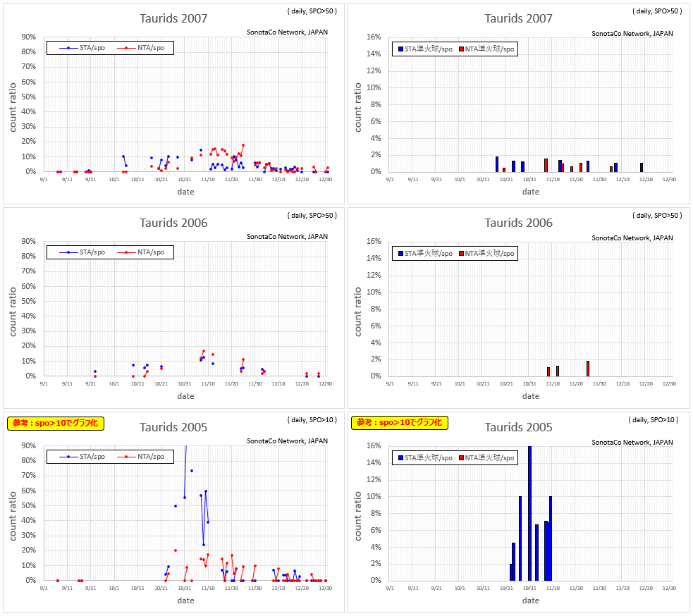
Task: Click the red NTA/spo legend marker in the 2005 line chart
Action: [126, 457]
